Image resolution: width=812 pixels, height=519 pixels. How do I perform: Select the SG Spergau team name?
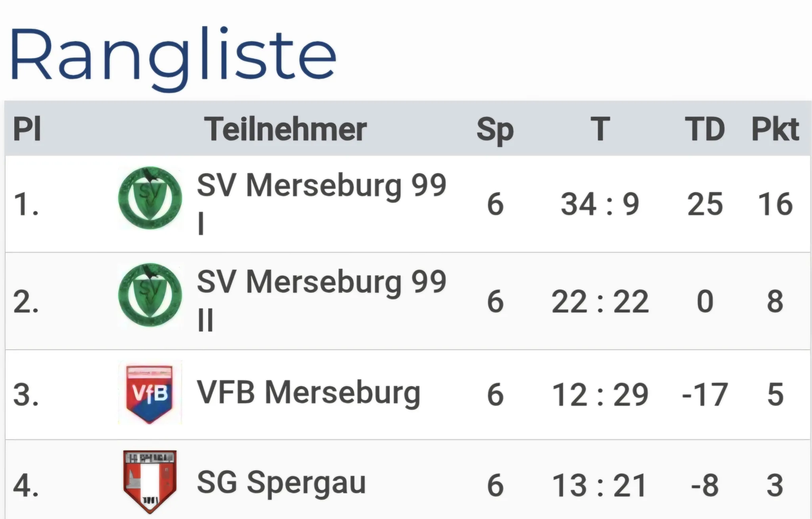tap(281, 483)
